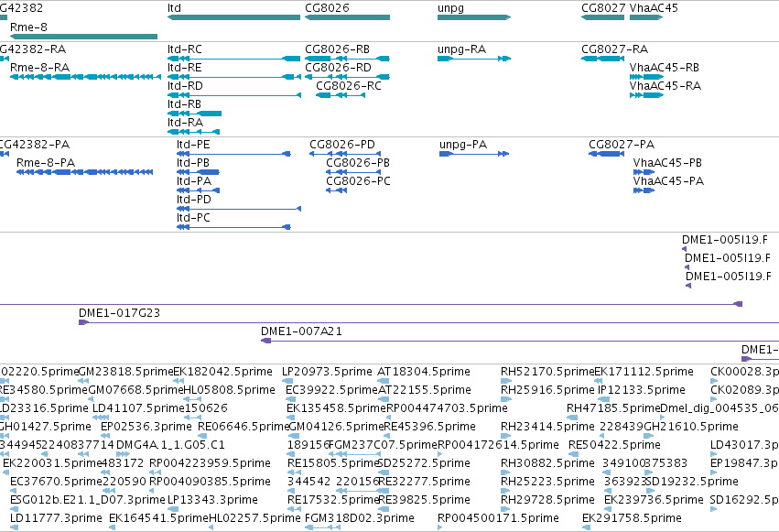
Task: Open EST RH52170.5prime
Action: 547,372
